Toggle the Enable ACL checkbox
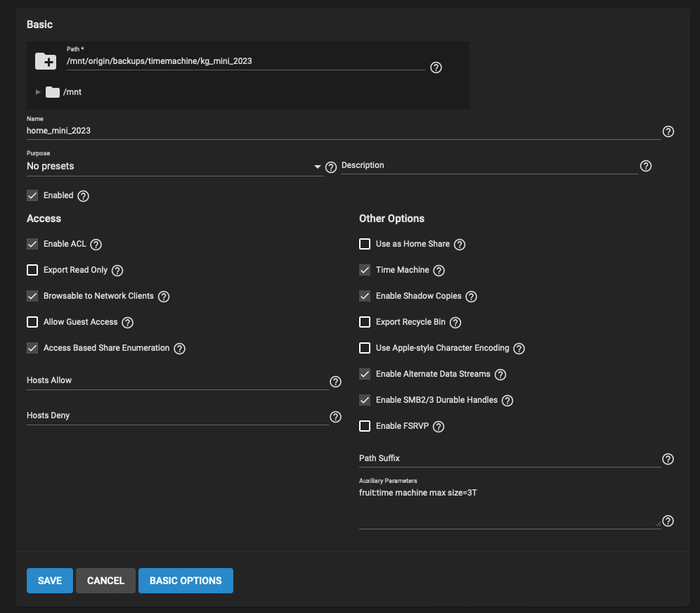This screenshot has height=613, width=700. pos(32,244)
